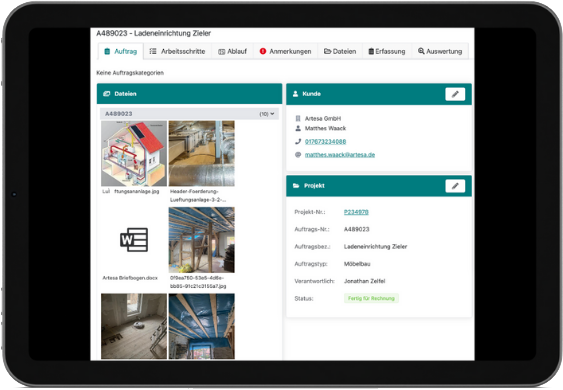Open project link P234978
The width and height of the screenshot is (563, 390).
pos(356,212)
